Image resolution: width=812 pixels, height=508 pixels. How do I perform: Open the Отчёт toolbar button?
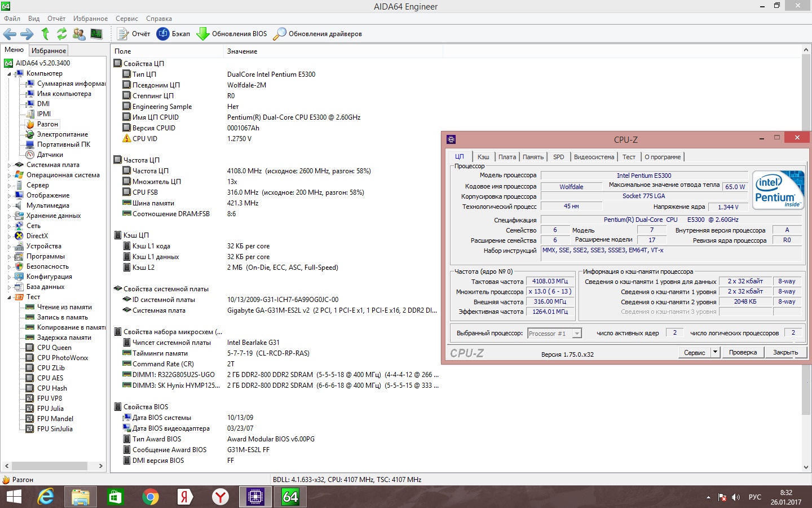point(134,34)
